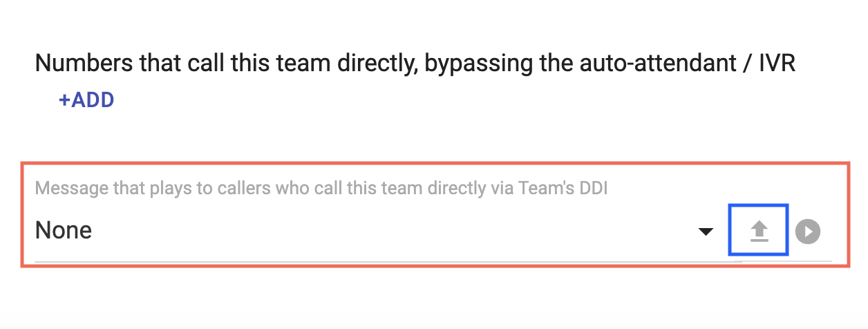Expand the message dropdown arrow

click(x=706, y=232)
